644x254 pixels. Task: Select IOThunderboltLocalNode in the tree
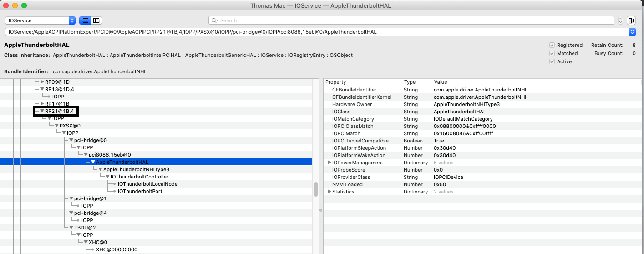coord(147,184)
